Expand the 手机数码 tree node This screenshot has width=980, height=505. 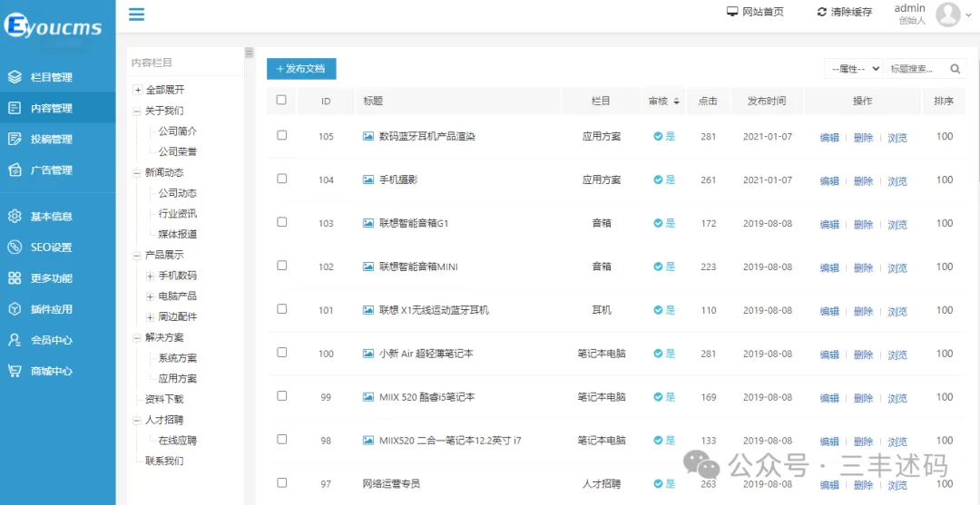coord(150,276)
